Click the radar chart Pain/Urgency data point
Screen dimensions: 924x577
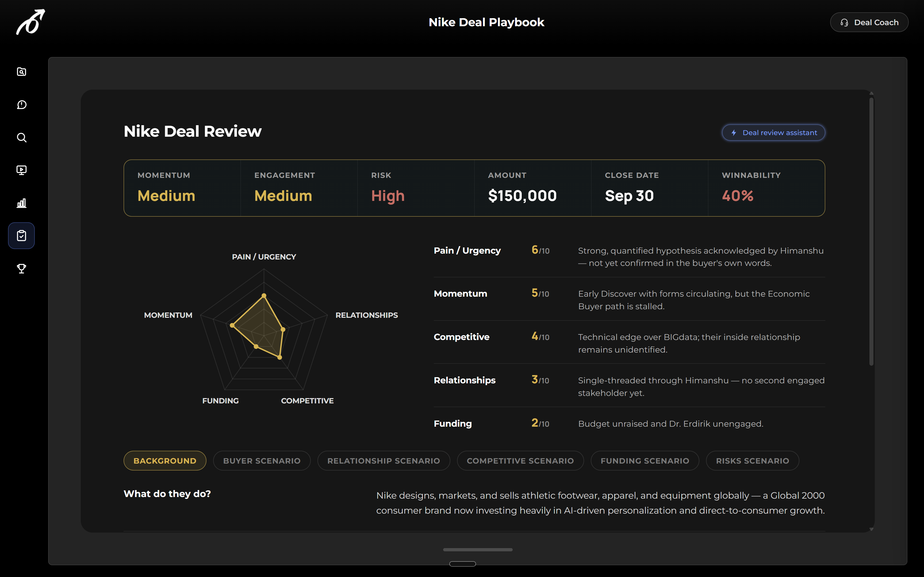[264, 295]
